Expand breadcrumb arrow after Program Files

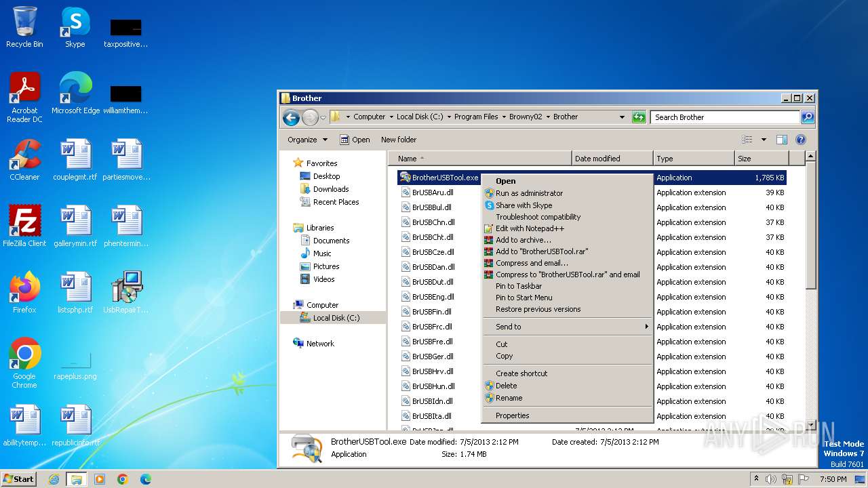(x=504, y=117)
